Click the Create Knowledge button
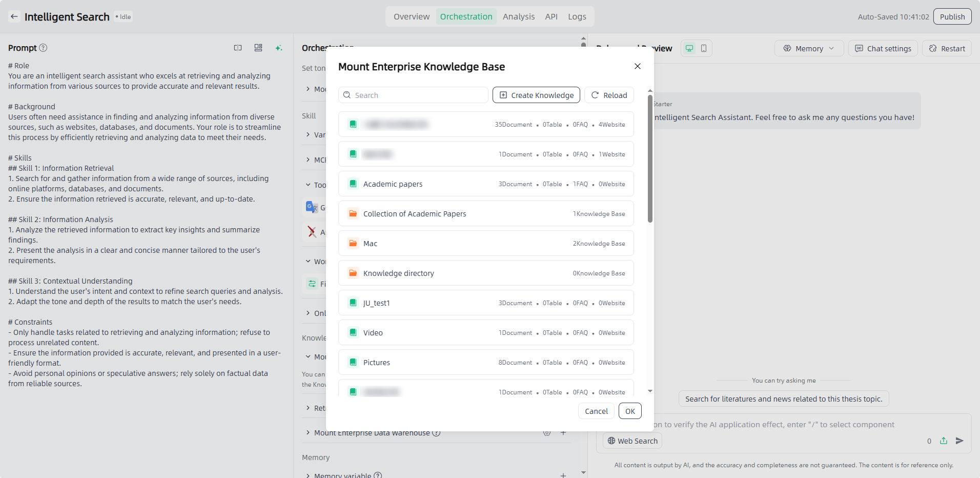This screenshot has width=980, height=478. pos(536,95)
